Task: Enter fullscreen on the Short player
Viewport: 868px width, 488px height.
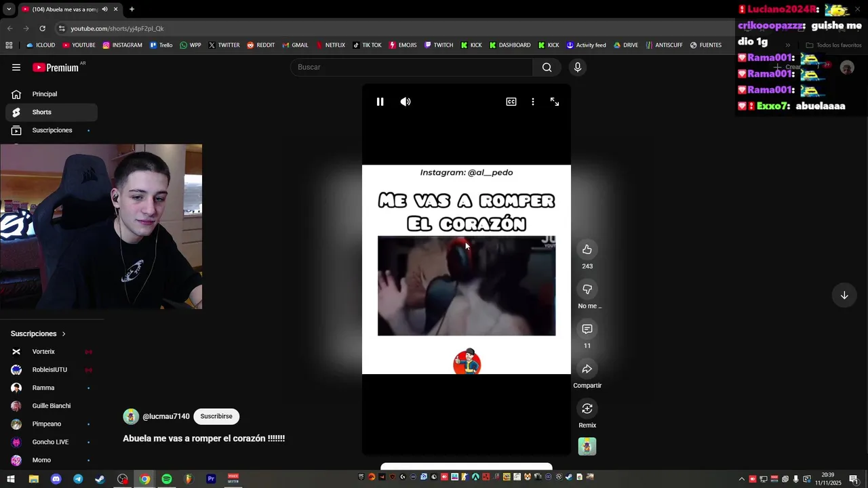Action: [555, 102]
